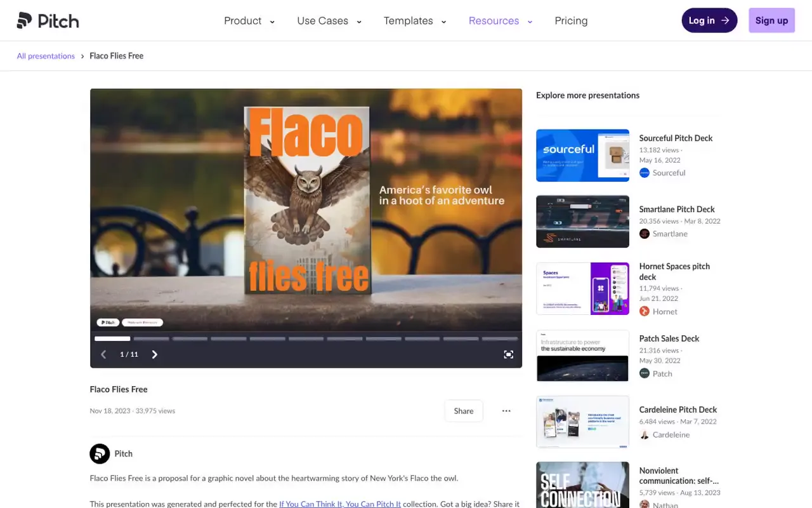The image size is (812, 508).
Task: Click the Pitch badge on slide
Action: tap(108, 323)
